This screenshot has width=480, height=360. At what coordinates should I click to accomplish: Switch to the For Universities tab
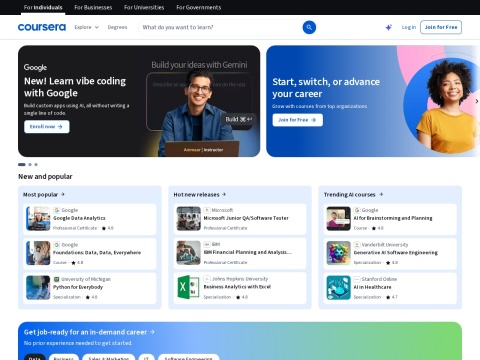pyautogui.click(x=144, y=7)
